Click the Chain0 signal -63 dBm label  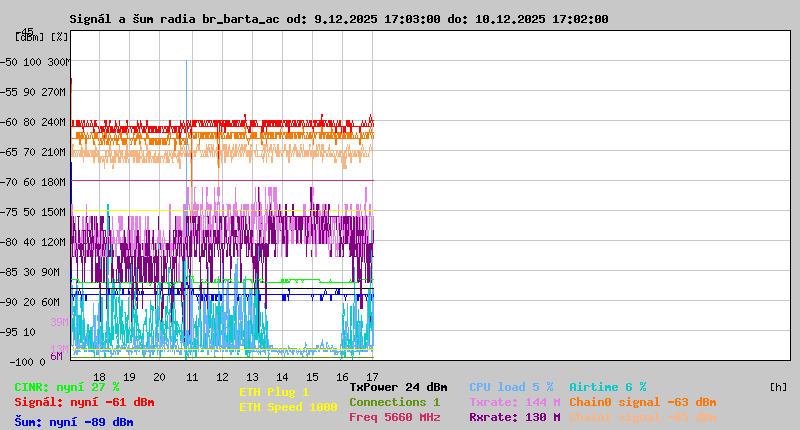[642, 402]
